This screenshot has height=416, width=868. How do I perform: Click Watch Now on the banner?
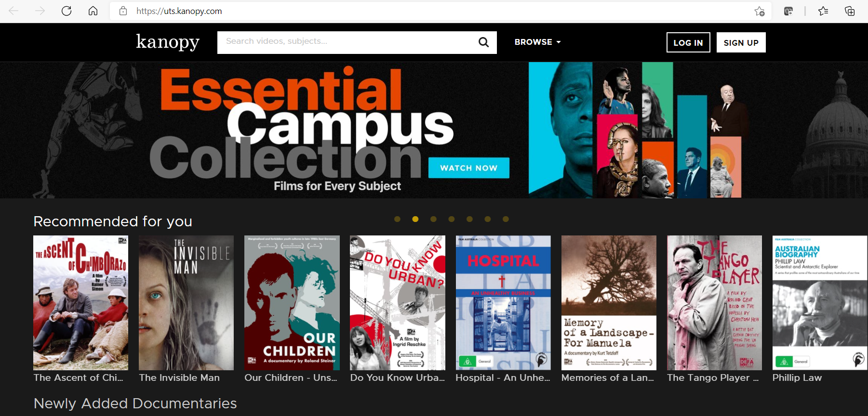tap(468, 168)
